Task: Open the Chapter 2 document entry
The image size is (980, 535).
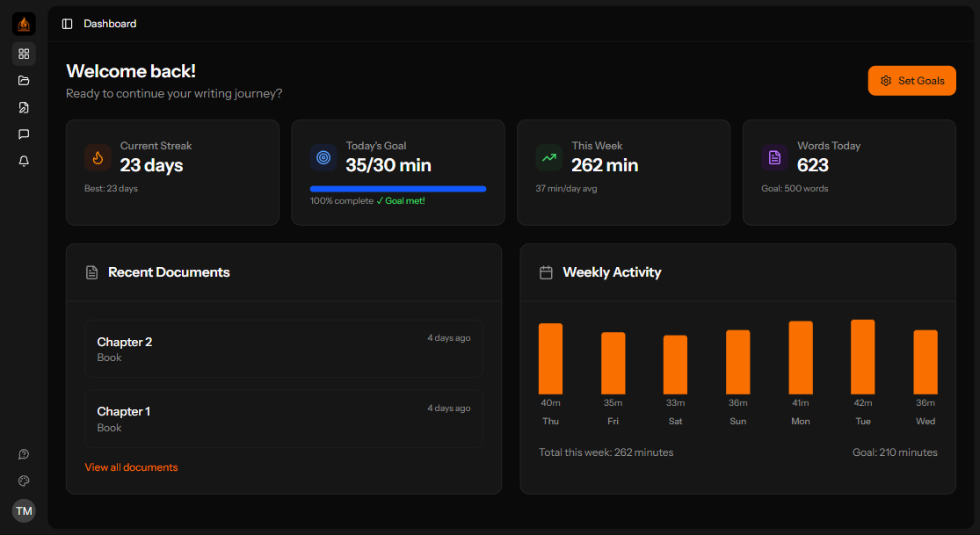Action: (283, 349)
